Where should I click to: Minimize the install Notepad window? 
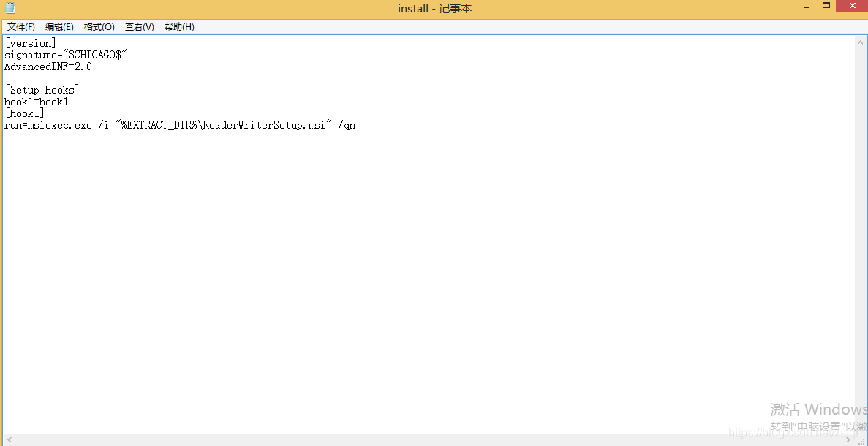coord(806,6)
